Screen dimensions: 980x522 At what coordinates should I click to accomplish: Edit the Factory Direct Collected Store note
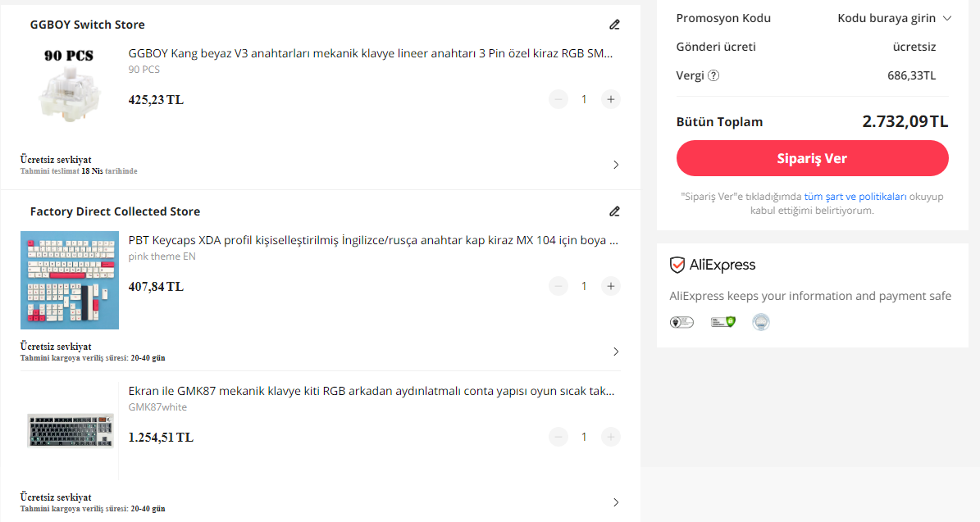tap(614, 211)
